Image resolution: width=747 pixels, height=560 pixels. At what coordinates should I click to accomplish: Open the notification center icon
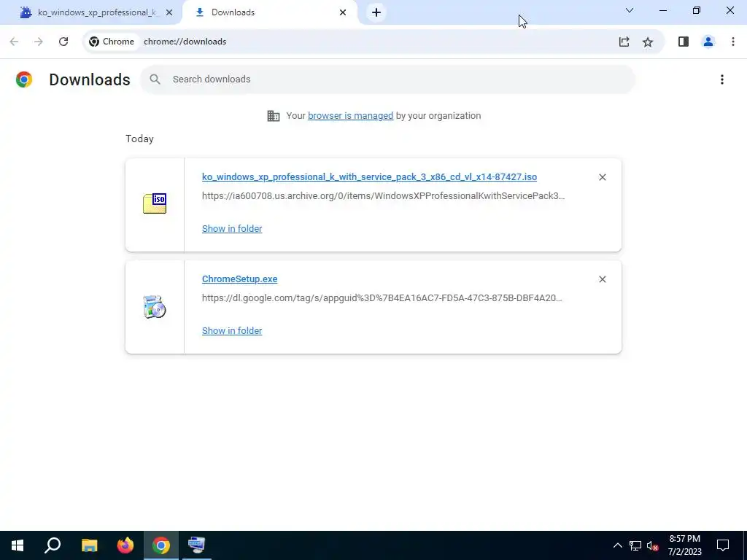tap(723, 545)
